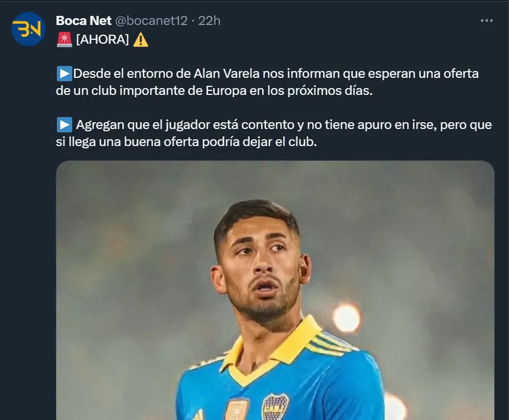Open the Boca Net profile avatar

coord(28,29)
